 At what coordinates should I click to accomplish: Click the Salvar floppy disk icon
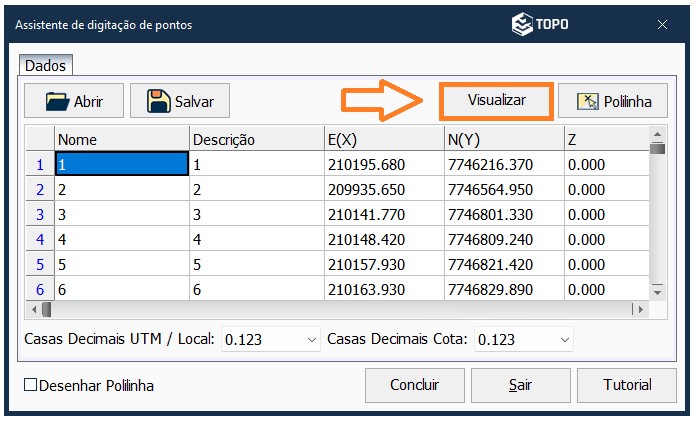[158, 101]
